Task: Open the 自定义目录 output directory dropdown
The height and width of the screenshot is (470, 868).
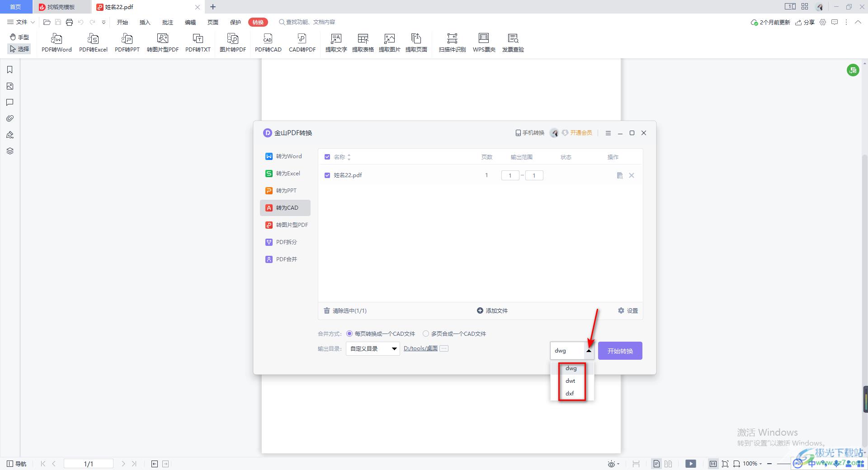Action: (x=373, y=348)
